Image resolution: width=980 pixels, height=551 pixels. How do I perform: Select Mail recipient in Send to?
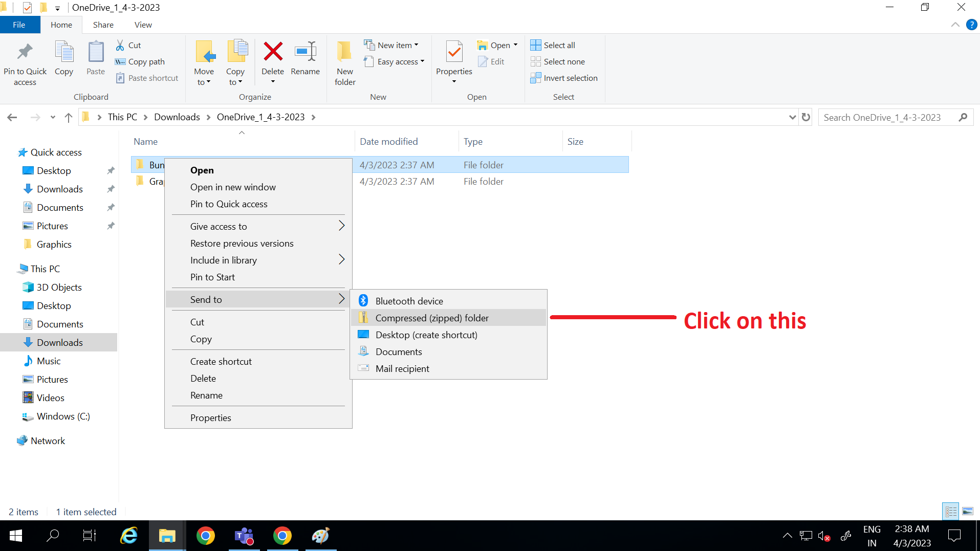449,368
